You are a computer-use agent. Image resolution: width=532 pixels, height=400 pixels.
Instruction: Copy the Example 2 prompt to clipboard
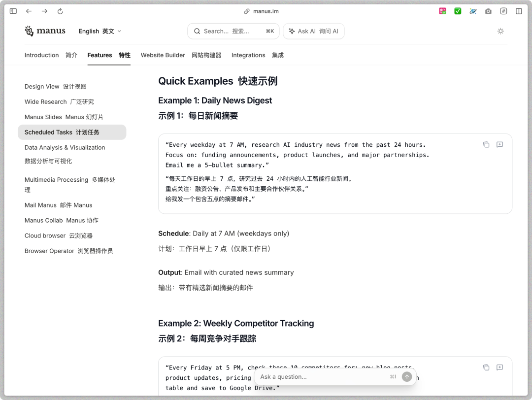pyautogui.click(x=486, y=367)
